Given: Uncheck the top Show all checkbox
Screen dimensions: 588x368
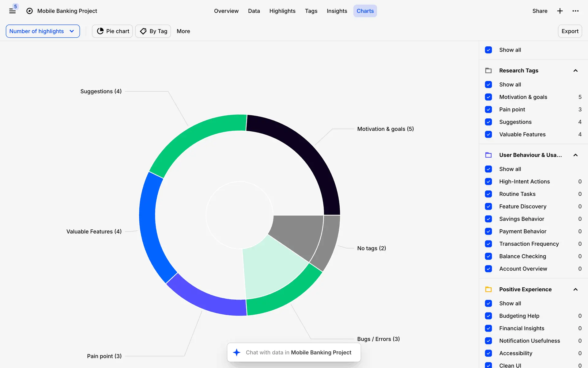Looking at the screenshot, I should (488, 50).
